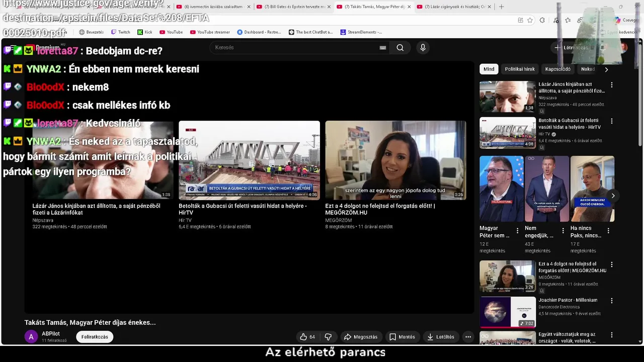Open the Bevezetés bookmark
This screenshot has height=362, width=644.
(91, 32)
